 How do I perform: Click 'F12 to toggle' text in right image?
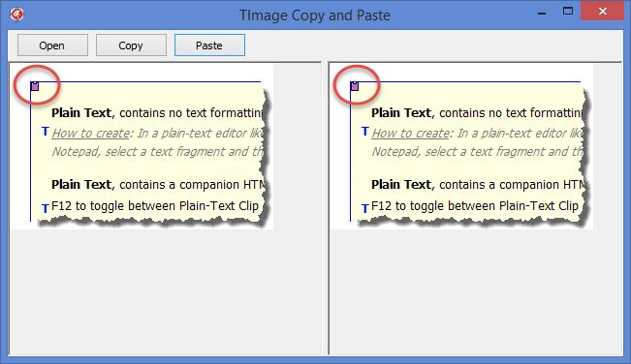click(x=408, y=205)
